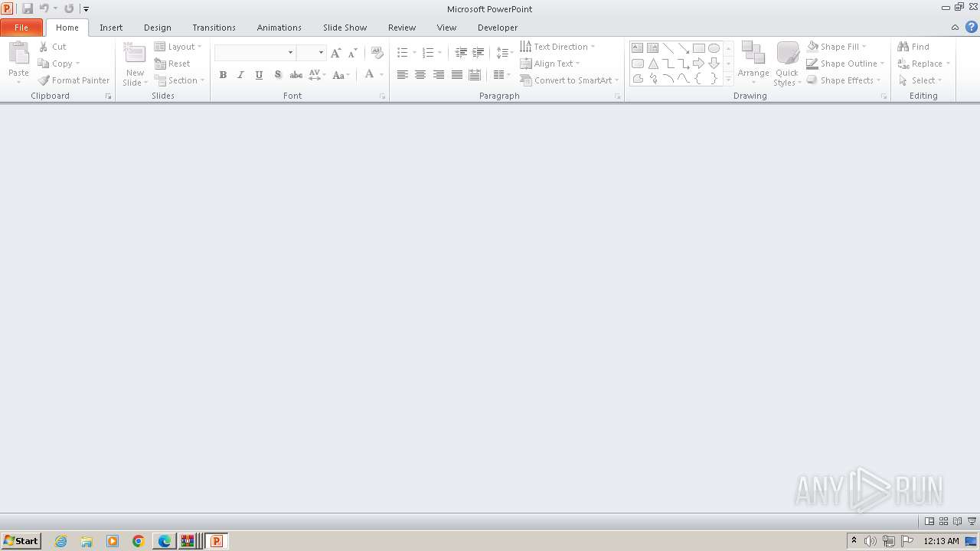
Task: Switch to the Transitions tab
Action: (214, 28)
